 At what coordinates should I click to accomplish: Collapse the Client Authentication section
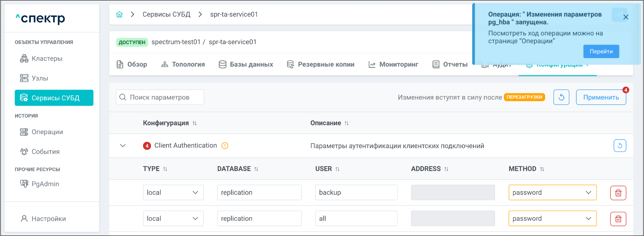(123, 146)
